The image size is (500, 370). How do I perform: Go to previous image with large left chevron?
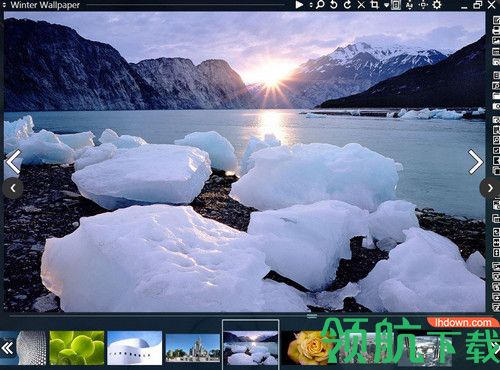click(x=14, y=162)
